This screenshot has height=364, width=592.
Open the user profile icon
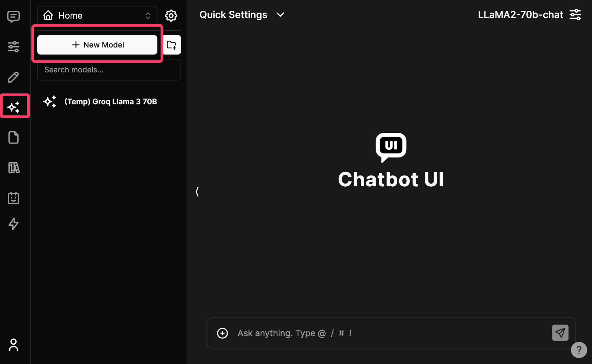(x=13, y=345)
